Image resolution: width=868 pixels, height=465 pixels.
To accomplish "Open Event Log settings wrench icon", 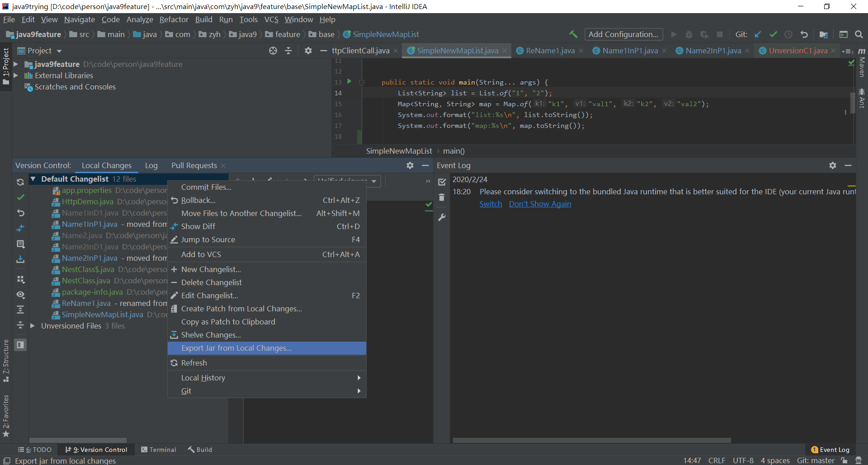I will (442, 217).
